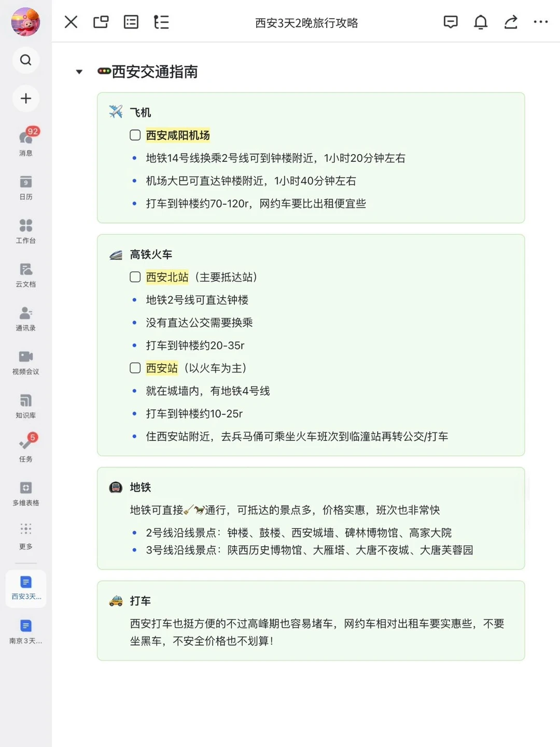560x747 pixels.
Task: Click the 西安交通指南 heading text
Action: click(155, 72)
